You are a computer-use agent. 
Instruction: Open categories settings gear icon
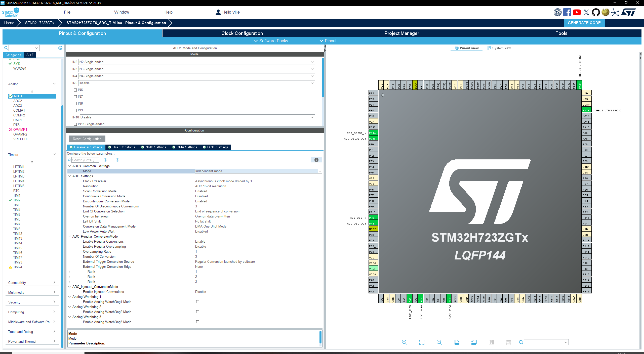point(60,48)
